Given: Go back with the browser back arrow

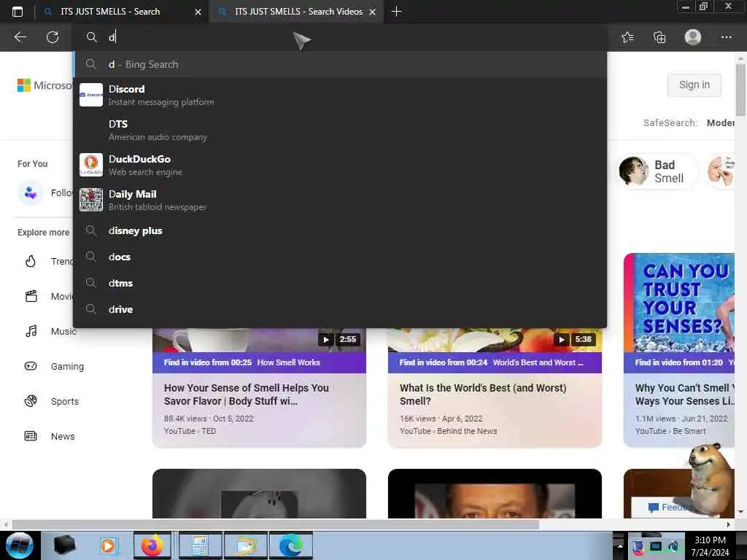Looking at the screenshot, I should pyautogui.click(x=20, y=37).
